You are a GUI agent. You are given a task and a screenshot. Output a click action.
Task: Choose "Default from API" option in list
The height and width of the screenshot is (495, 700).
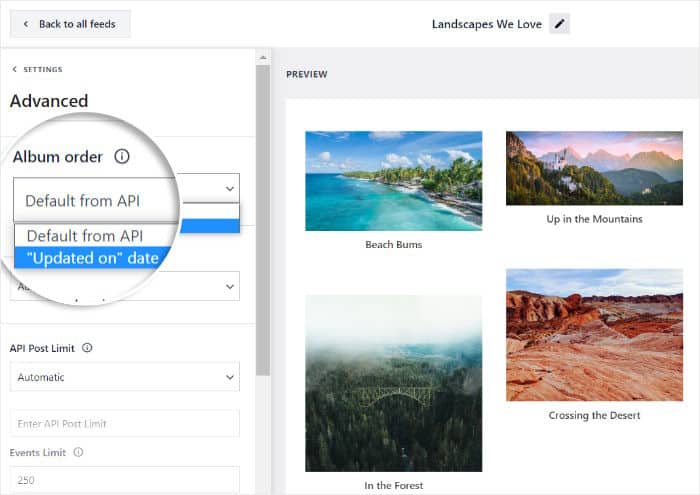85,236
